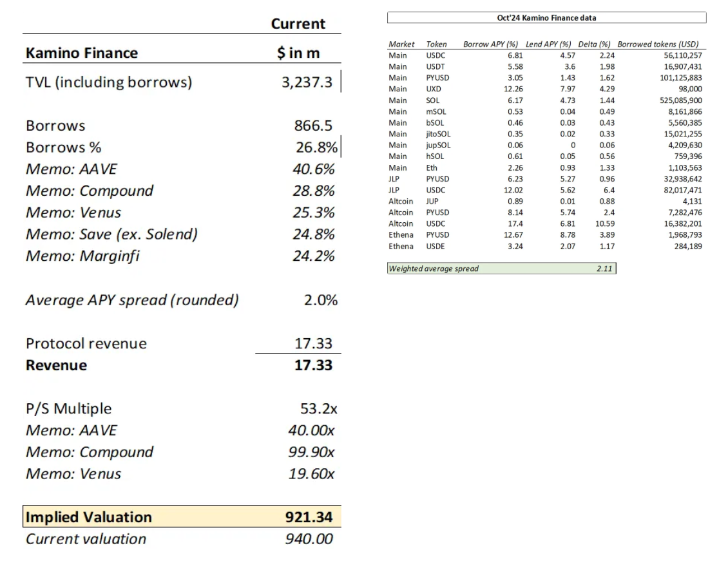
Task: Select the Average APY spread 2.0% cell
Action: click(x=321, y=300)
